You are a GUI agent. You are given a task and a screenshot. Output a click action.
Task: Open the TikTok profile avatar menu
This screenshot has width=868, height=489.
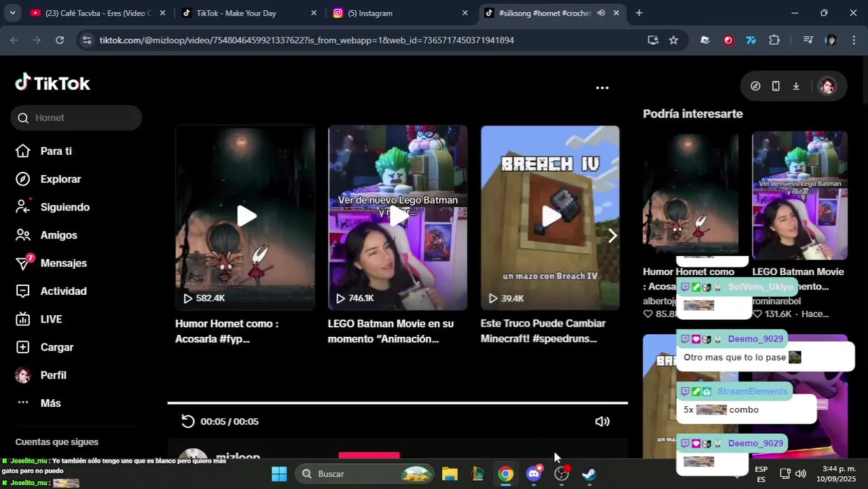pos(827,86)
